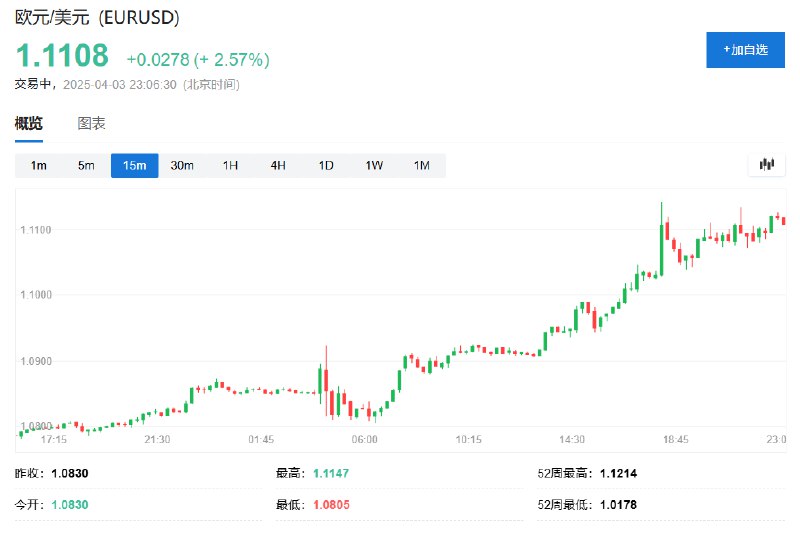Viewport: 800px width, 536px height.
Task: Click the 52周最低 value 1.0178
Action: (618, 505)
